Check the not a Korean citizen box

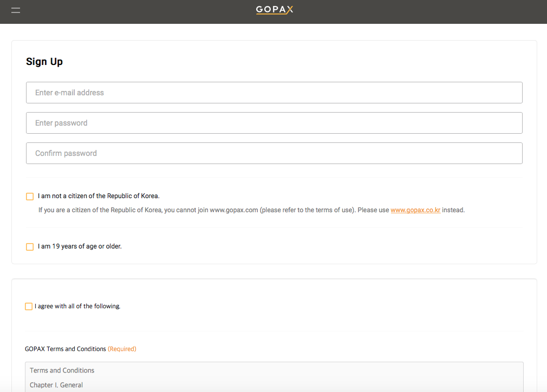click(x=30, y=197)
